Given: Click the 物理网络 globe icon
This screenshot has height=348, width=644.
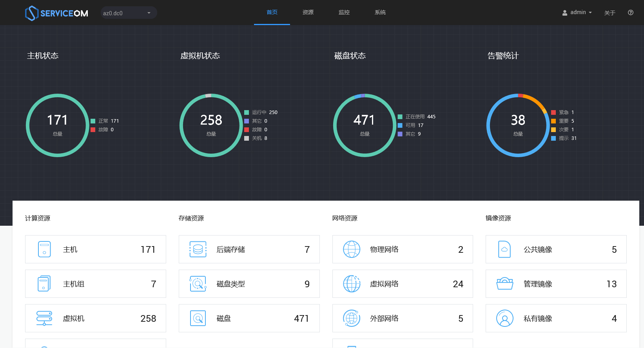Looking at the screenshot, I should pyautogui.click(x=352, y=249).
